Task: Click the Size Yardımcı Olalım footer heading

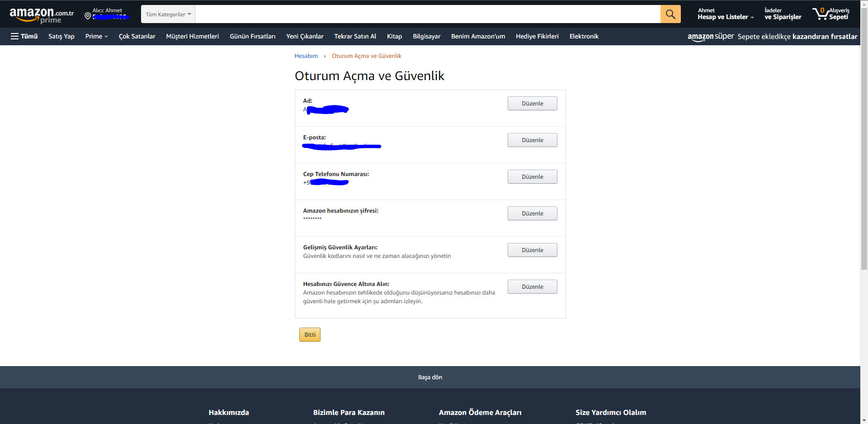Action: pyautogui.click(x=611, y=413)
